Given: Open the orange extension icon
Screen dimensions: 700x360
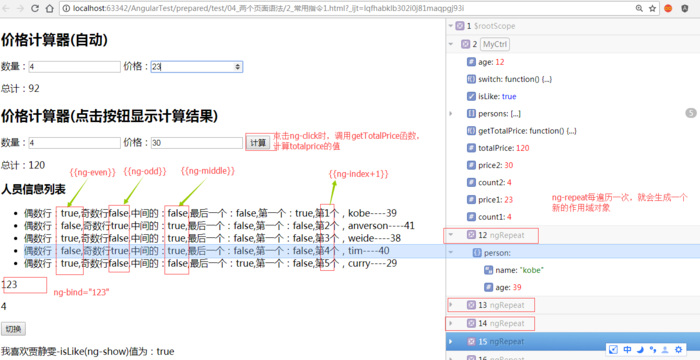Looking at the screenshot, I should (668, 8).
